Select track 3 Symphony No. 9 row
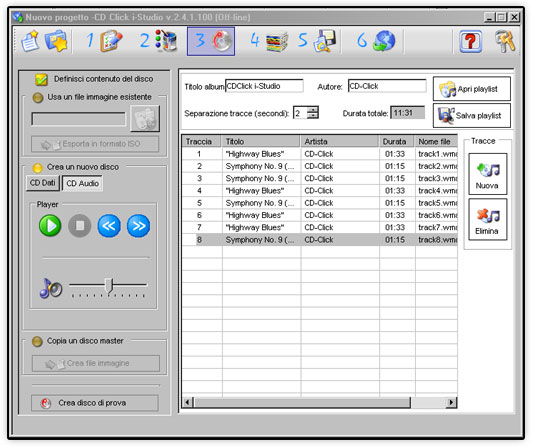This screenshot has width=533, height=447. [x=320, y=179]
